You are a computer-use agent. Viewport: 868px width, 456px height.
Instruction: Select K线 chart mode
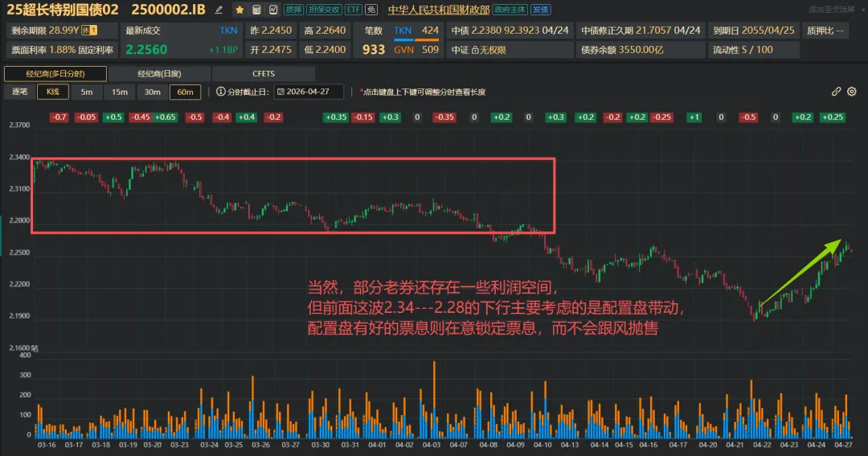(53, 92)
